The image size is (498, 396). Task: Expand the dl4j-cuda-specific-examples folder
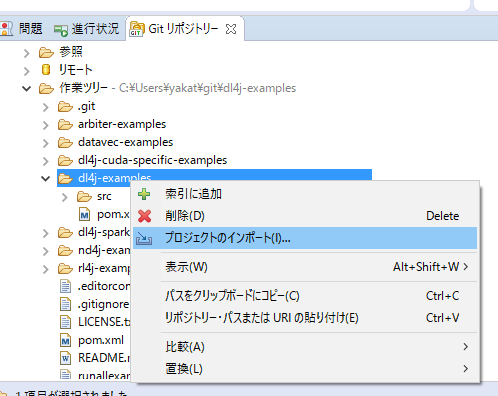click(x=46, y=161)
